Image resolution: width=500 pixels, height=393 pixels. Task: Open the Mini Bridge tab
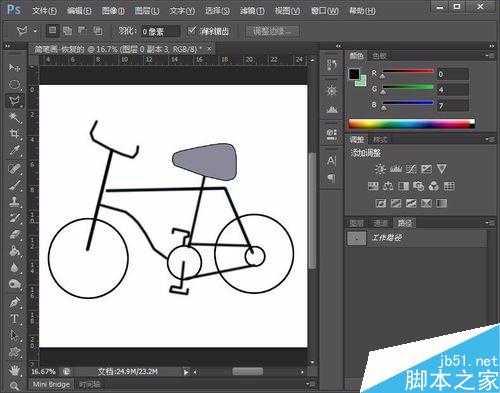51,384
